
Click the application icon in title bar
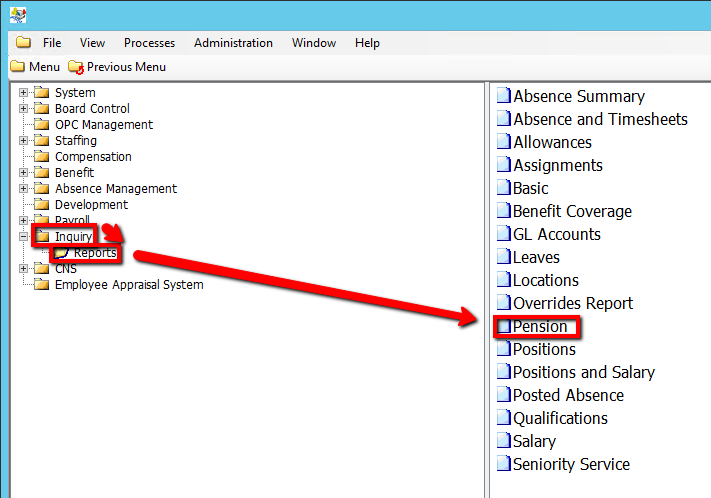click(x=18, y=15)
